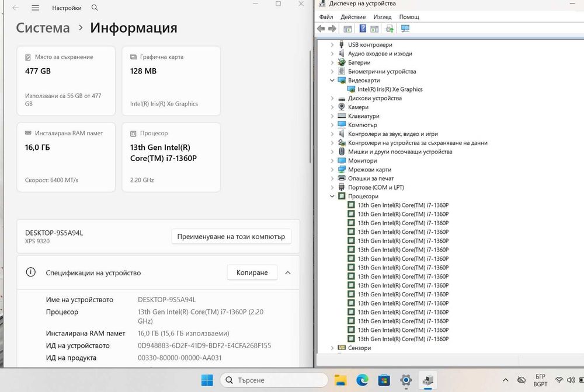Expand the Дискови устройства node

pos(332,98)
